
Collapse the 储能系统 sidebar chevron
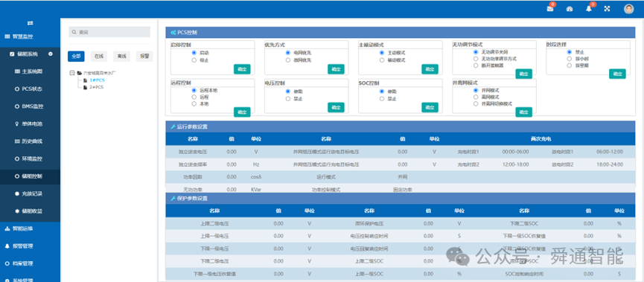50,54
